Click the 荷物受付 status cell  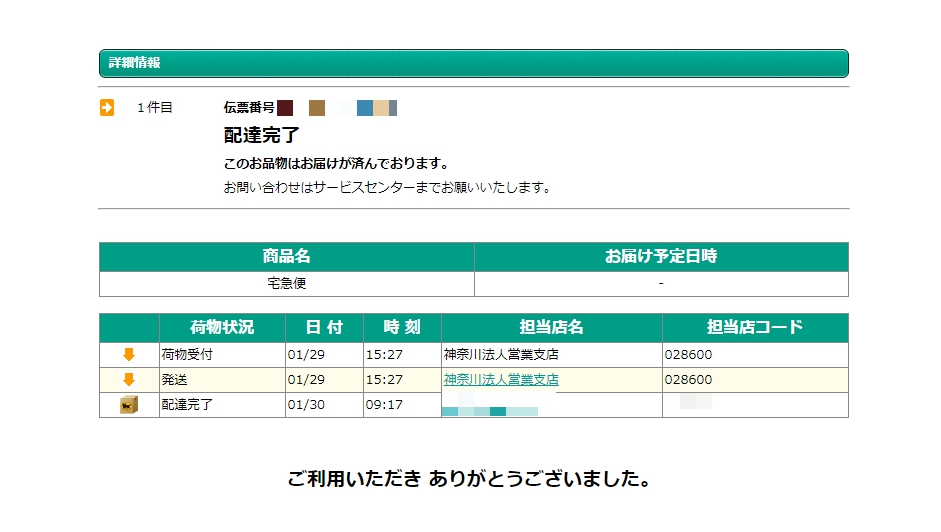tap(222, 355)
